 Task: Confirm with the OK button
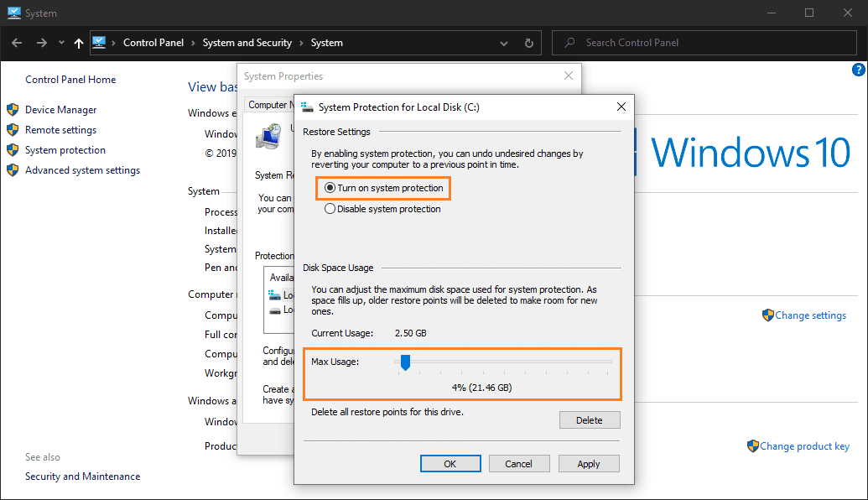[x=450, y=464]
